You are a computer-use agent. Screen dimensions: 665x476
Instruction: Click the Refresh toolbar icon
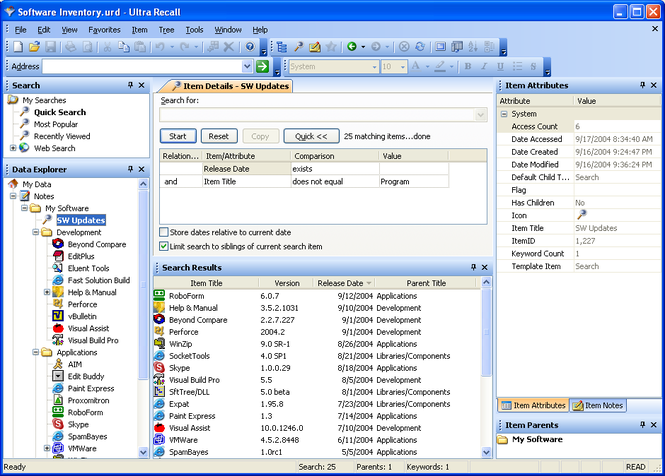coord(420,47)
